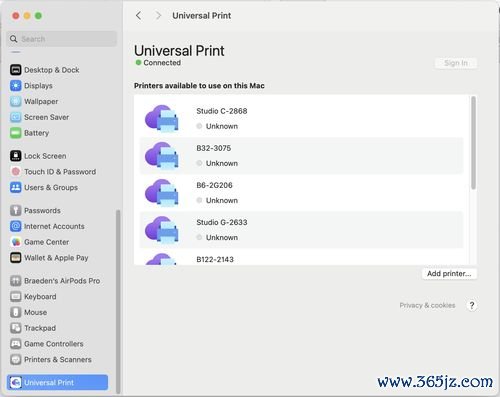Open the Desktop & Dock icon in sidebar

coord(16,70)
